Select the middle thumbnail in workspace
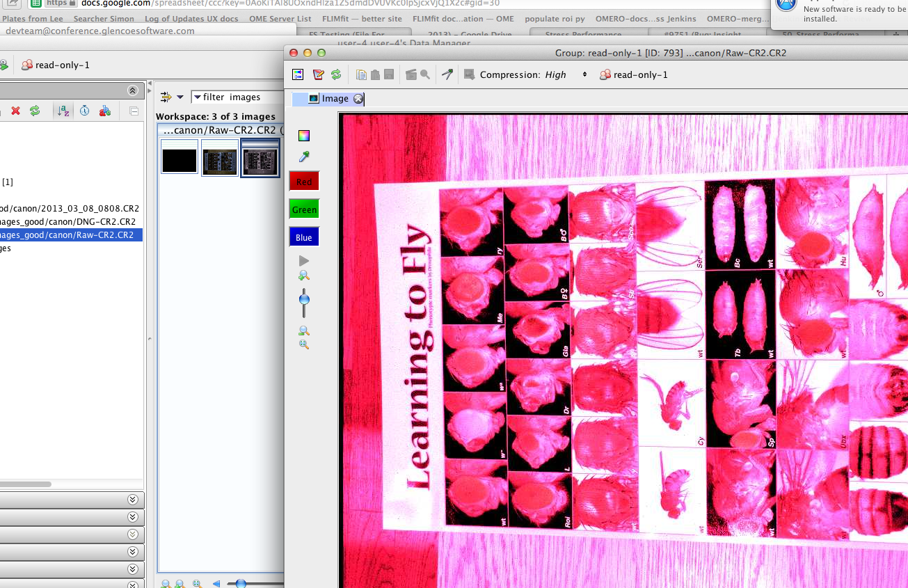 (220, 158)
